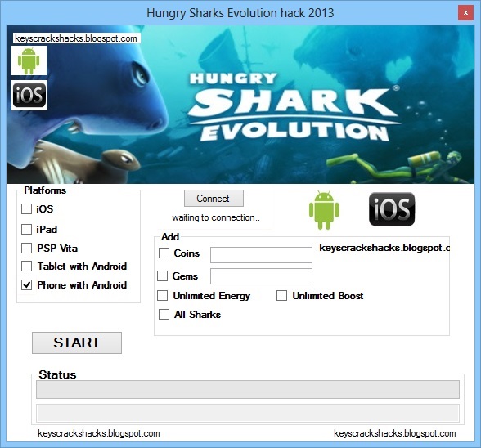Tick the iPad platform checkbox
The image size is (481, 448).
pos(26,229)
